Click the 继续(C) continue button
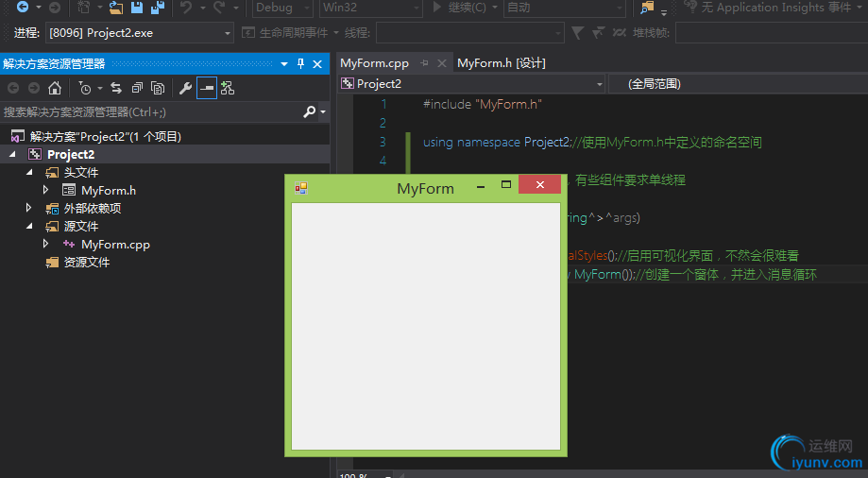 click(x=459, y=8)
